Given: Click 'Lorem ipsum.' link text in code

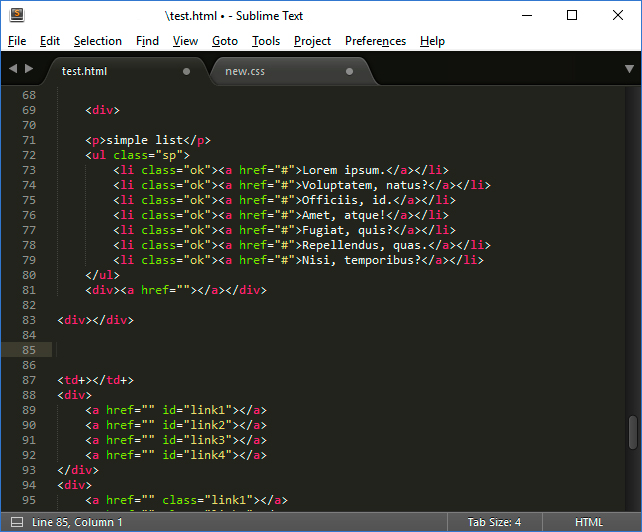Looking at the screenshot, I should pos(344,170).
